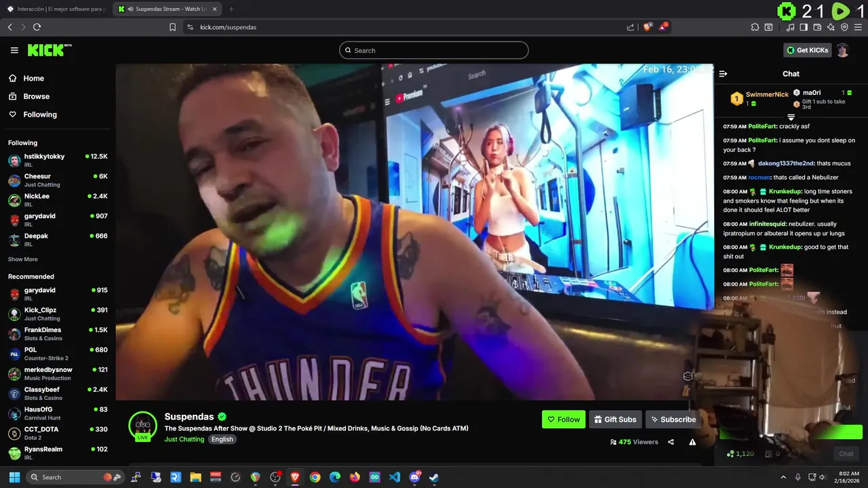Open Visual Studio Code from taskbar
This screenshot has height=488, width=868.
(395, 477)
